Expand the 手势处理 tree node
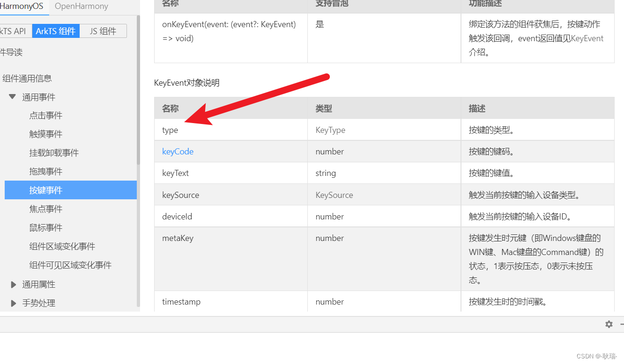 [x=14, y=303]
